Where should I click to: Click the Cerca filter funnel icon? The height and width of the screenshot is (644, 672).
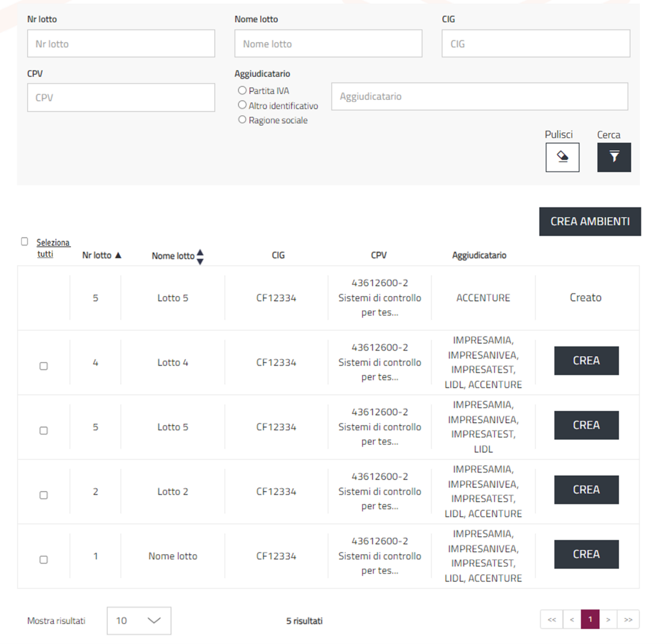614,157
